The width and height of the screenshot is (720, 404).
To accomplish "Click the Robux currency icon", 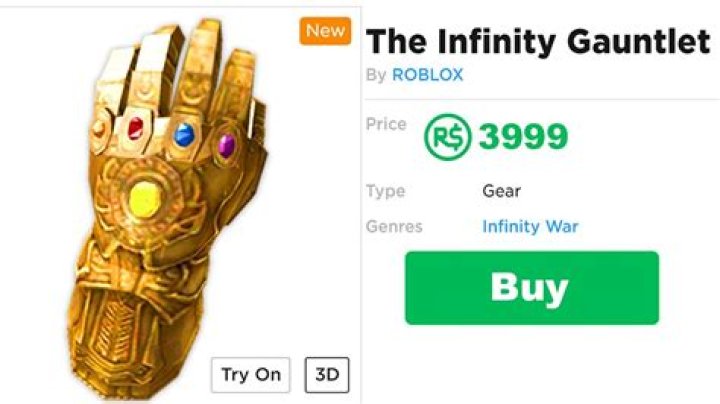I will click(x=446, y=137).
